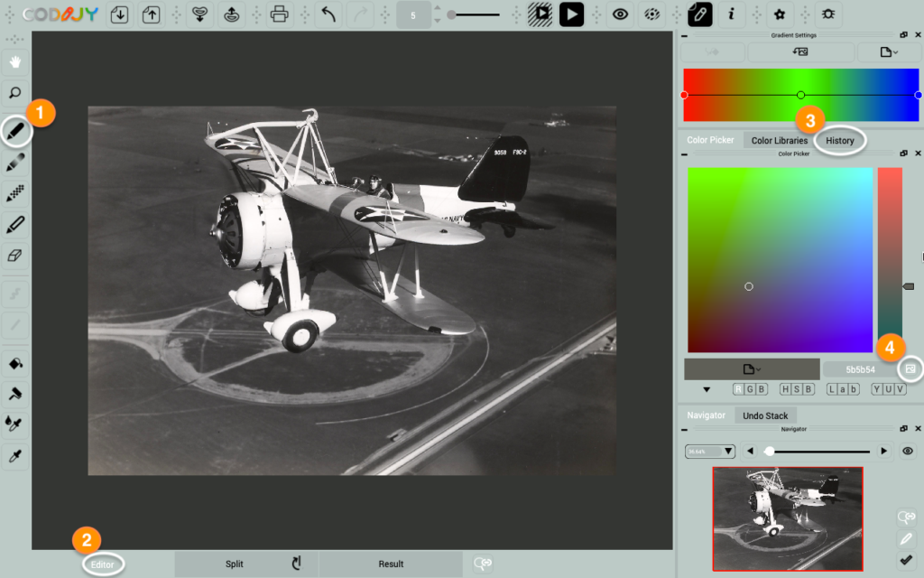The image size is (924, 578).
Task: Switch to the Color Libraries tab
Action: coord(780,140)
